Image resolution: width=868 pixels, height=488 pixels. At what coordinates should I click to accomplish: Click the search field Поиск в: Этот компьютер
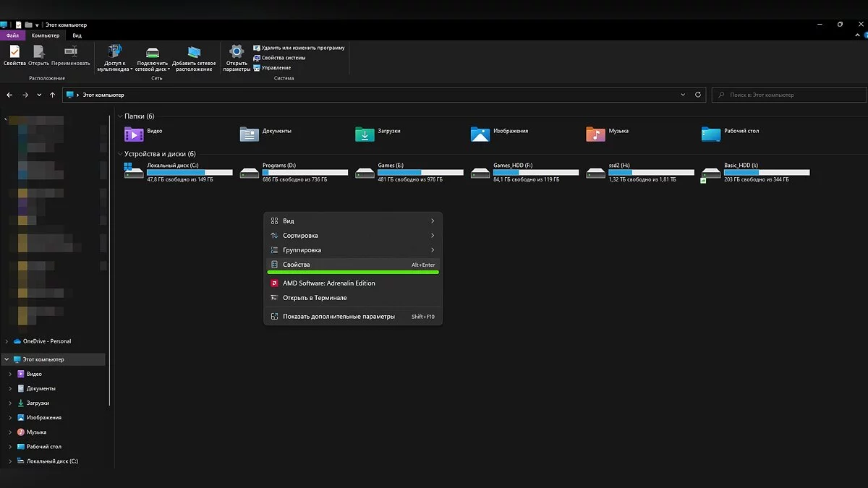(x=788, y=95)
